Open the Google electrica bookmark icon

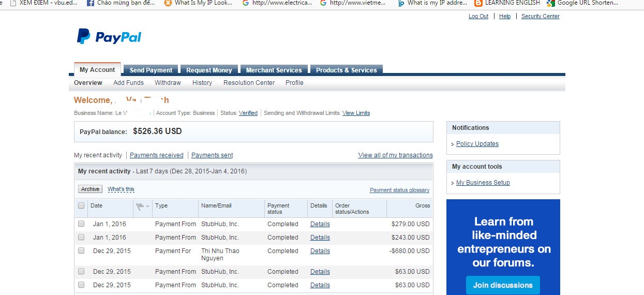[x=246, y=3]
